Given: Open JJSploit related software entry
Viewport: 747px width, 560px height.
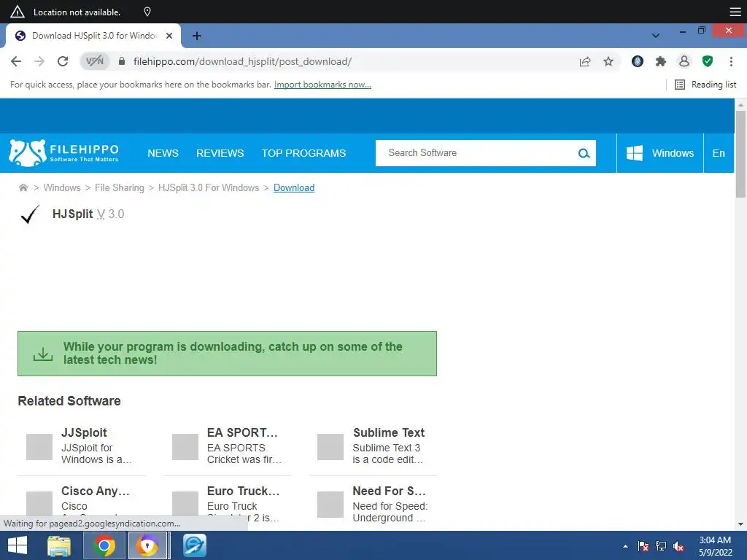Looking at the screenshot, I should tap(82, 446).
